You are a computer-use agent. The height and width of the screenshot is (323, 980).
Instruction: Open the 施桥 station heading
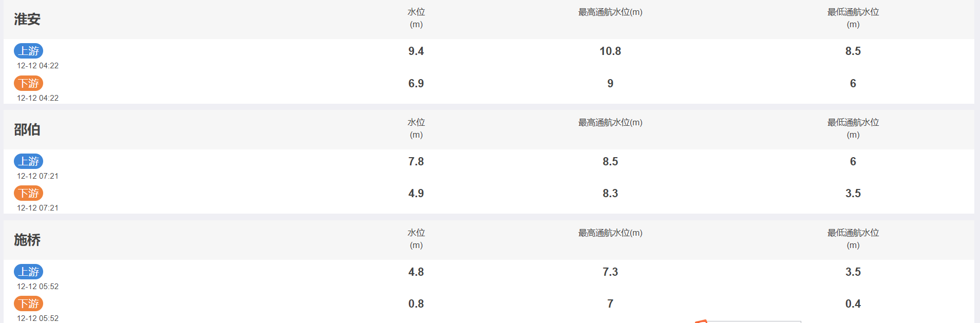(27, 240)
